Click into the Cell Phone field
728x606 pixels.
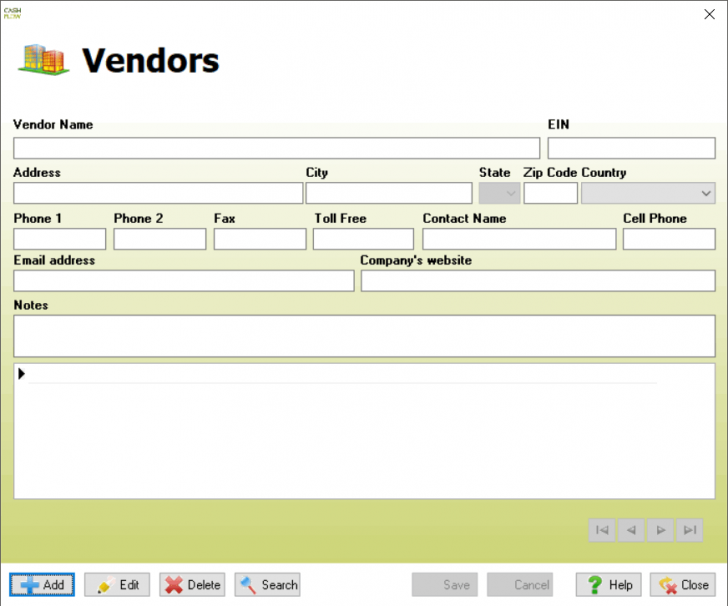(669, 239)
